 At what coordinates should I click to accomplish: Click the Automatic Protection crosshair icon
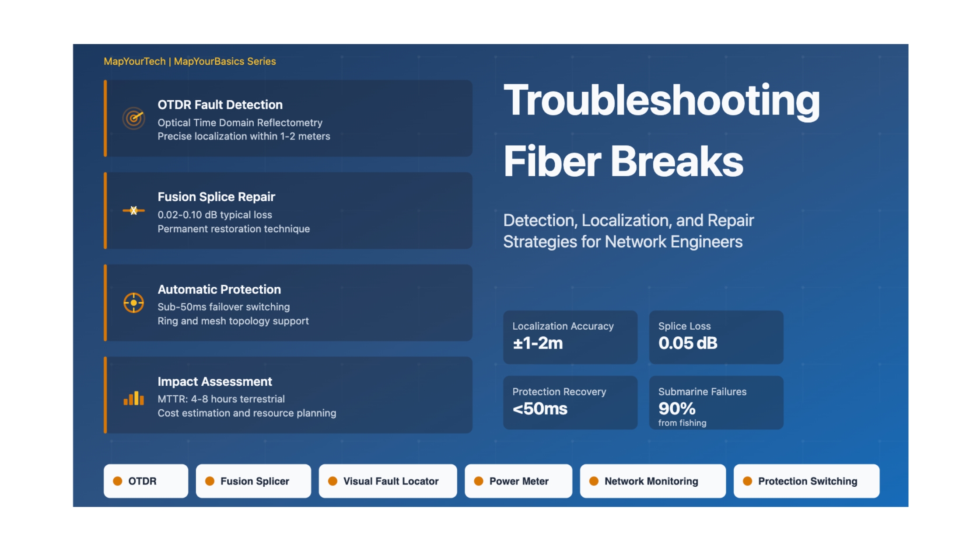133,303
